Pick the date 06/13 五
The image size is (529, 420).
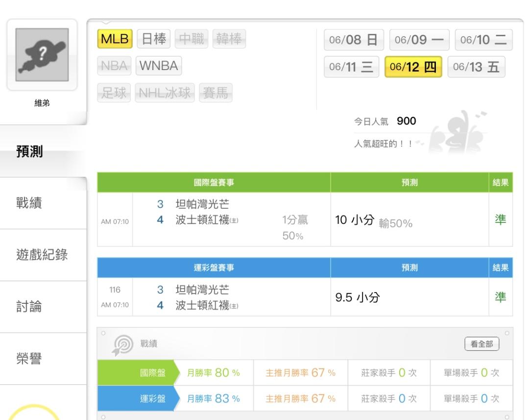click(477, 67)
